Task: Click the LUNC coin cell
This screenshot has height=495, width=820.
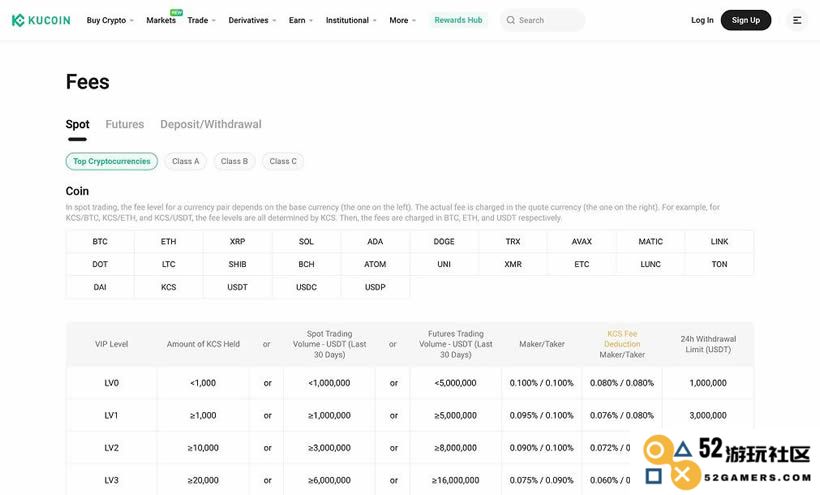Action: click(x=651, y=264)
